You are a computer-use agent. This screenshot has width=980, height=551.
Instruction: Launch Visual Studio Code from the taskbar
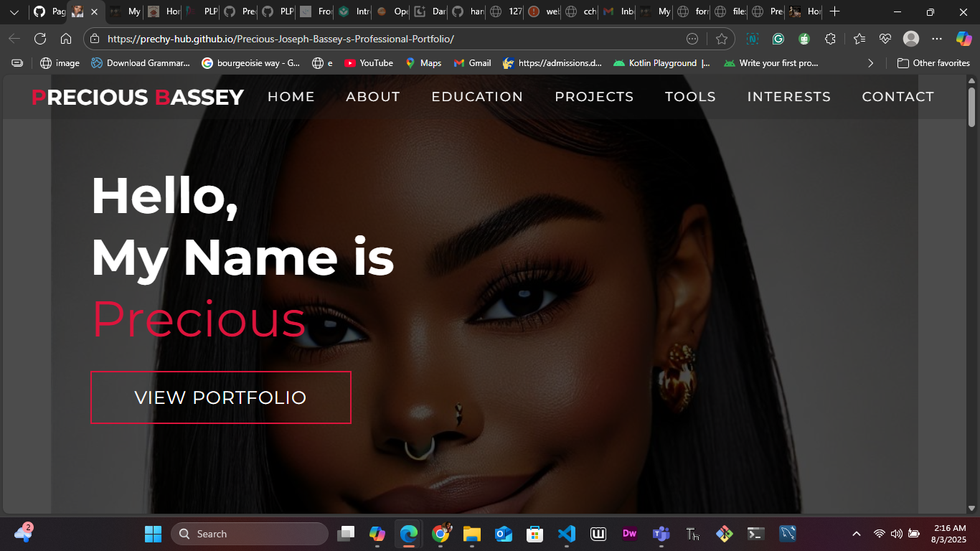click(x=566, y=534)
